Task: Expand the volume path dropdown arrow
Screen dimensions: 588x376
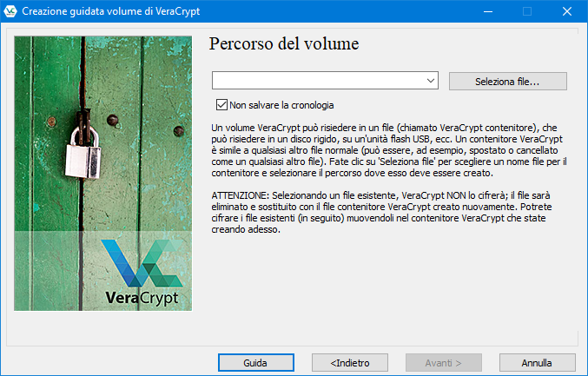Action: 431,81
